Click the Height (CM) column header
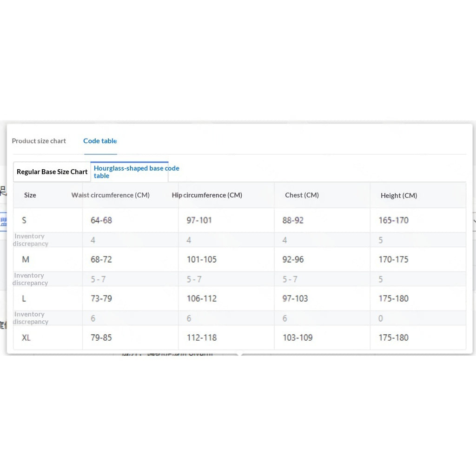The width and height of the screenshot is (476, 476). click(x=398, y=196)
